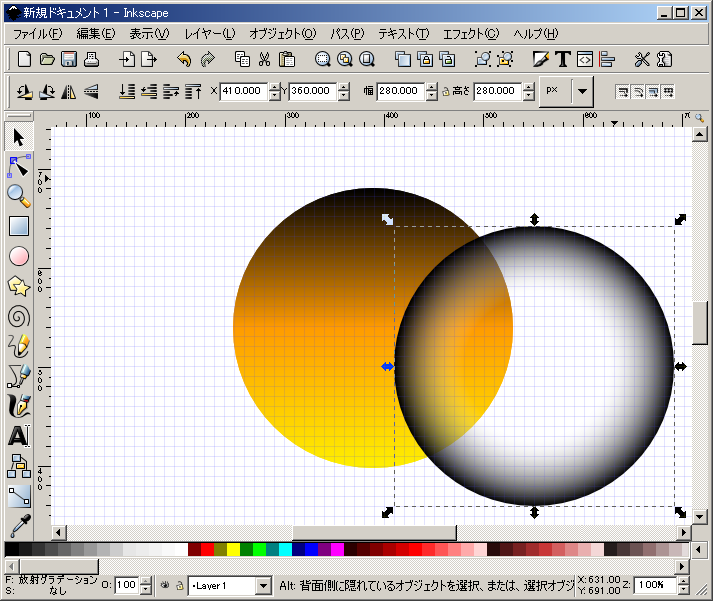This screenshot has height=601, width=713.
Task: Raise selection to top icon
Action: pos(194,92)
